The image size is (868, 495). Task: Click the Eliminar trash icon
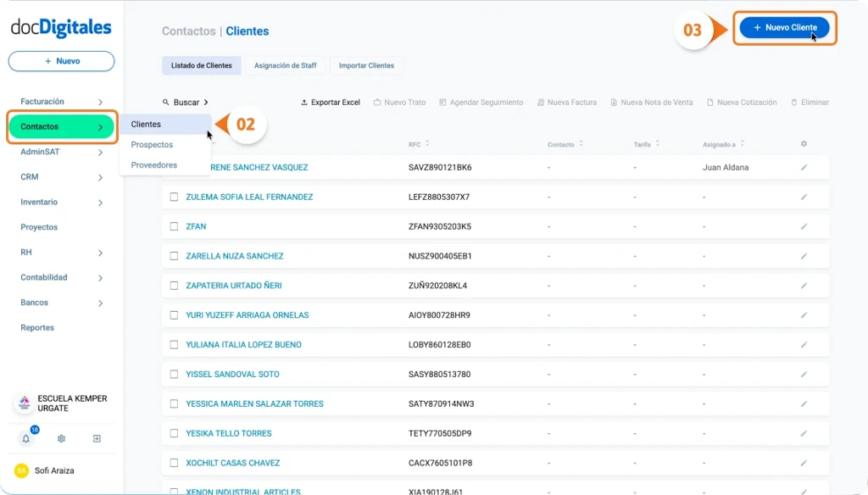[793, 102]
